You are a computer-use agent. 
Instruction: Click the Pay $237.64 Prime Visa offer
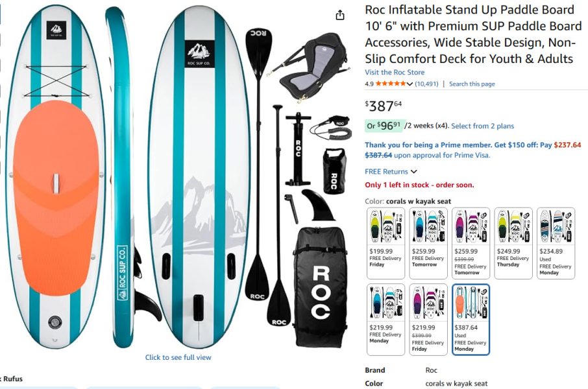click(x=473, y=150)
